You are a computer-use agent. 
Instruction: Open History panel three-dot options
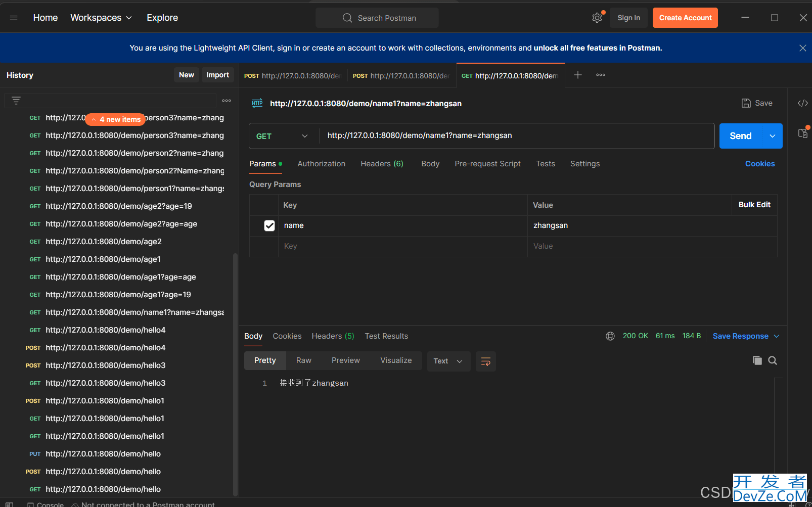pos(227,101)
